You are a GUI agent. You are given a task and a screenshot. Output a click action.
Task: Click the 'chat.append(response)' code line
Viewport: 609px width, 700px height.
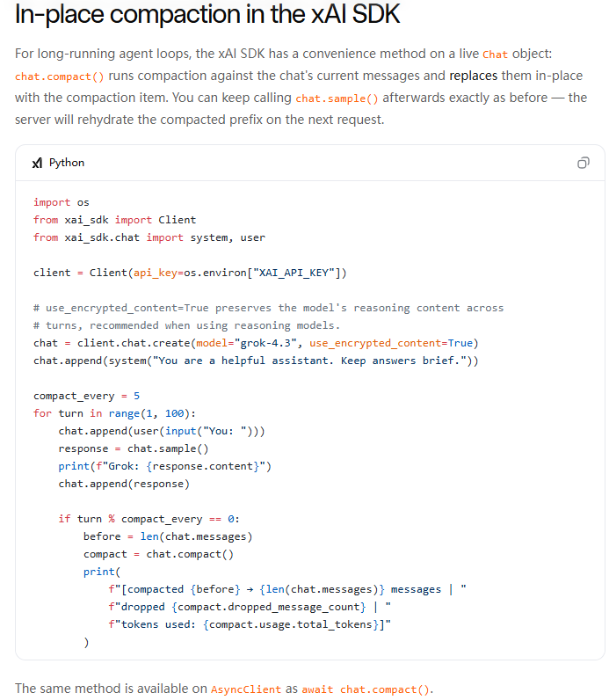(124, 484)
